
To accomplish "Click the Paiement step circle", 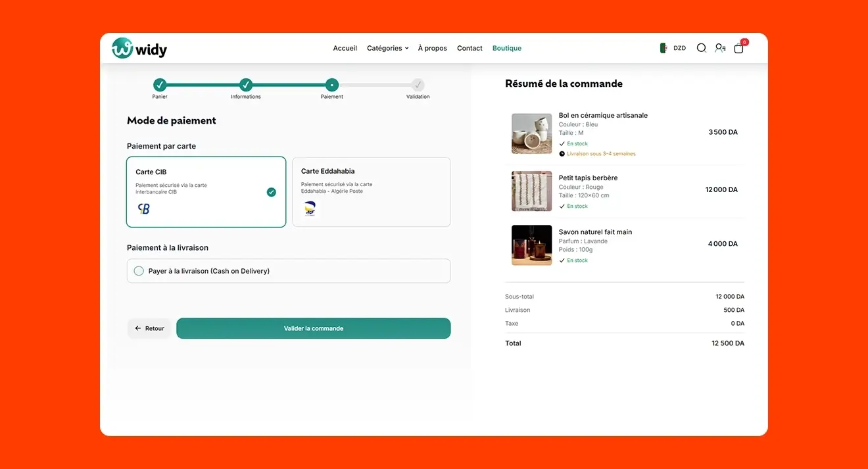I will point(332,85).
